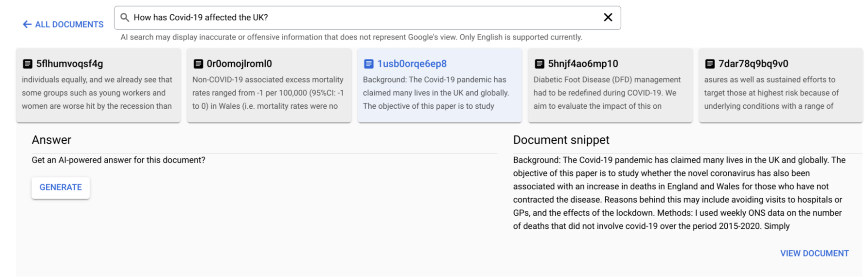This screenshot has width=868, height=277.
Task: Click the back arrow beside All Documents
Action: 27,24
